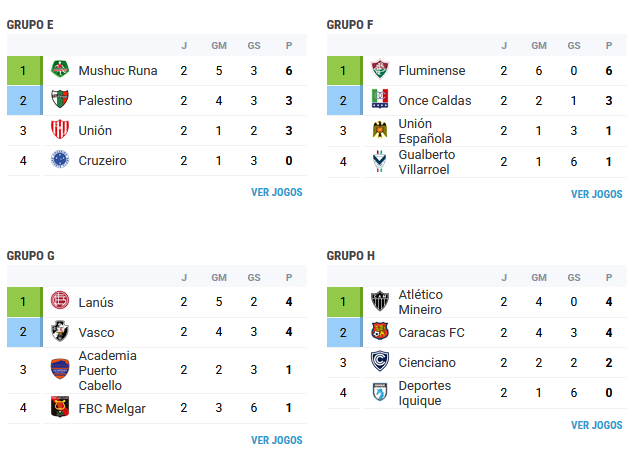Open VER JOGOS link for Grupo F
Viewport: 643px width, 450px height.
597,194
